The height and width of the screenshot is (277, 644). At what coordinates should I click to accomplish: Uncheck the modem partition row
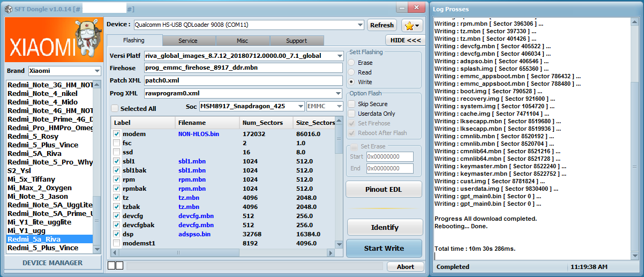click(x=117, y=133)
